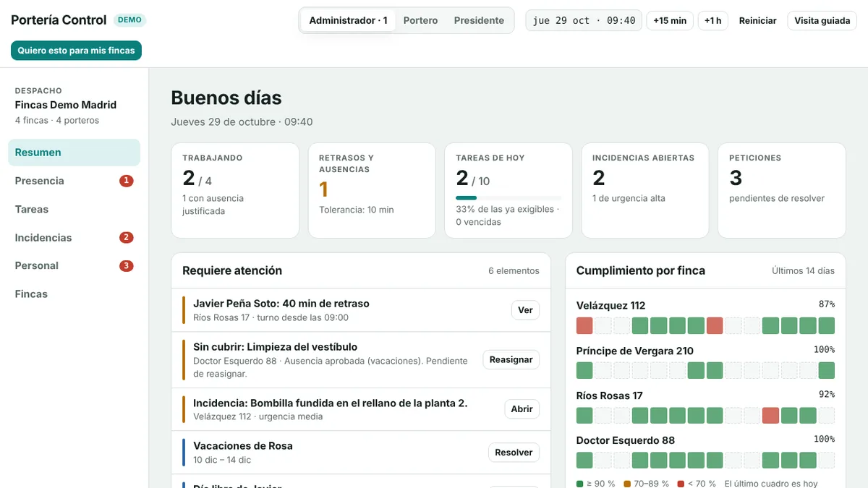The image size is (868, 488).
Task: Open Resumen in the sidebar
Action: tap(74, 153)
